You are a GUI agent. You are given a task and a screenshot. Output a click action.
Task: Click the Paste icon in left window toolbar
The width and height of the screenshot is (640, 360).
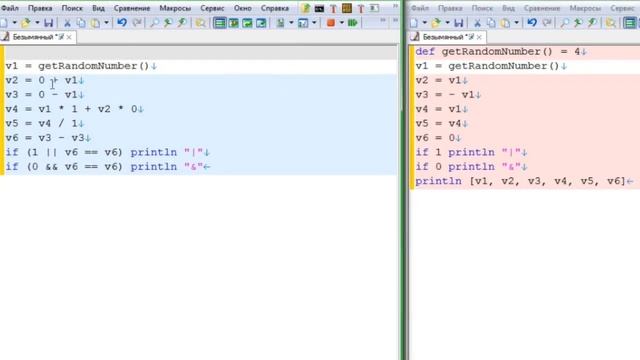(x=95, y=23)
